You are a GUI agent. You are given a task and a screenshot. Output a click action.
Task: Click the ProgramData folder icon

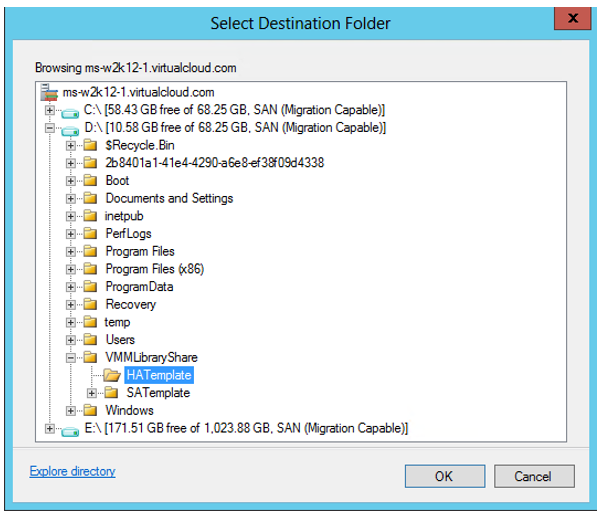(x=90, y=287)
